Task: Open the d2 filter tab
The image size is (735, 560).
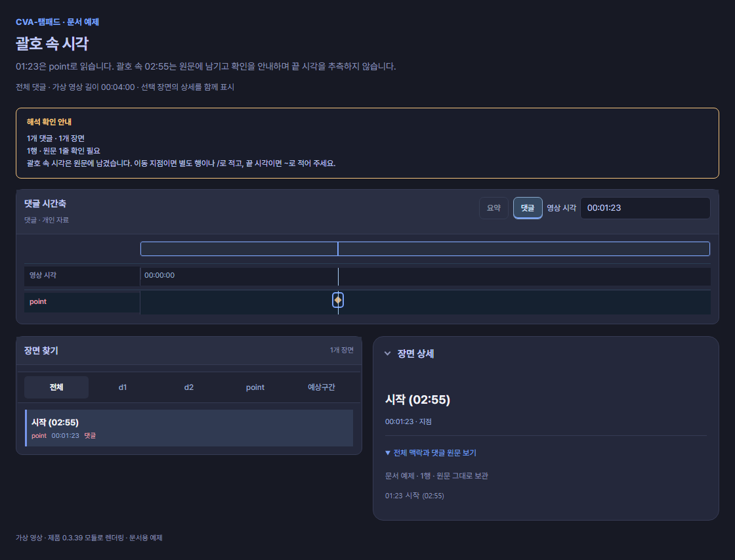Action: tap(189, 387)
